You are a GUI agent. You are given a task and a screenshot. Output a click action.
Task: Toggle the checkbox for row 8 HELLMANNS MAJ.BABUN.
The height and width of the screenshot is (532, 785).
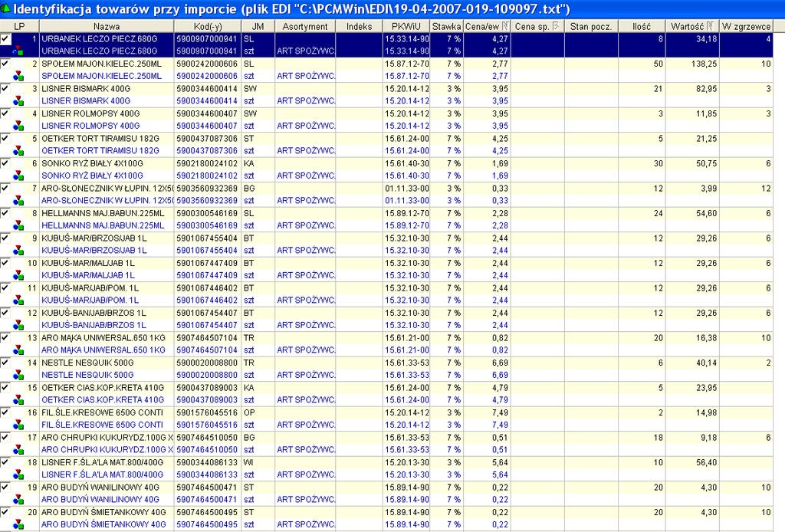click(5, 213)
